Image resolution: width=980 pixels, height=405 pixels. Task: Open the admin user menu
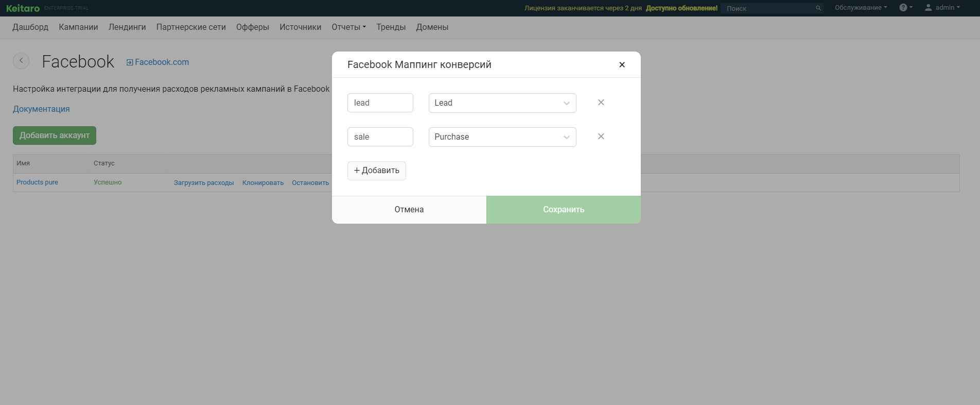coord(942,8)
